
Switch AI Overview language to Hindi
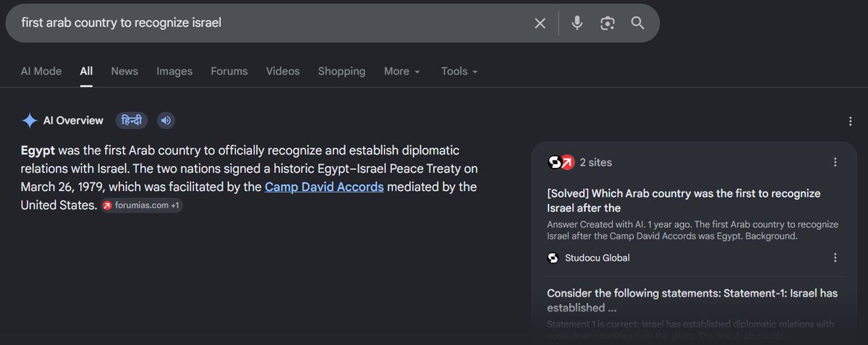point(132,121)
